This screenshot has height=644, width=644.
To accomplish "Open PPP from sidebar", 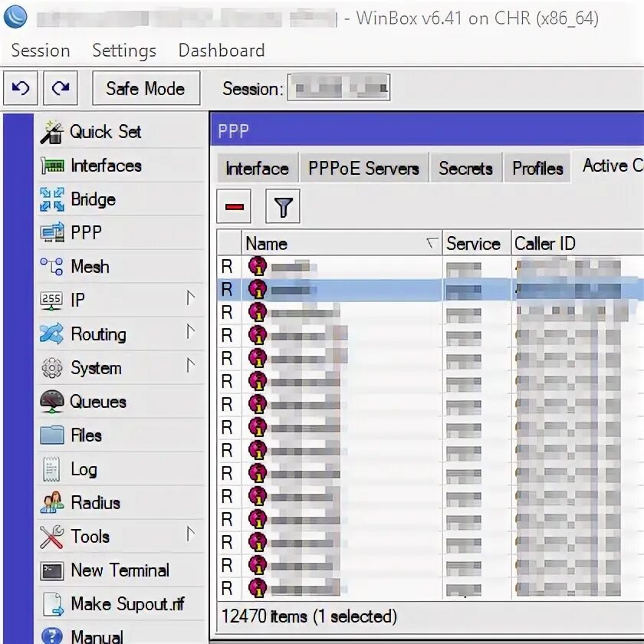I will (120, 233).
